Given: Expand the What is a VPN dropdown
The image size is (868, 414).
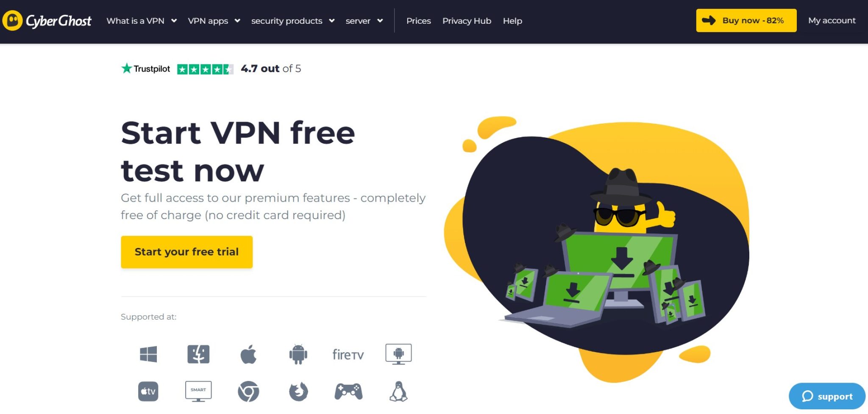Looking at the screenshot, I should tap(142, 21).
